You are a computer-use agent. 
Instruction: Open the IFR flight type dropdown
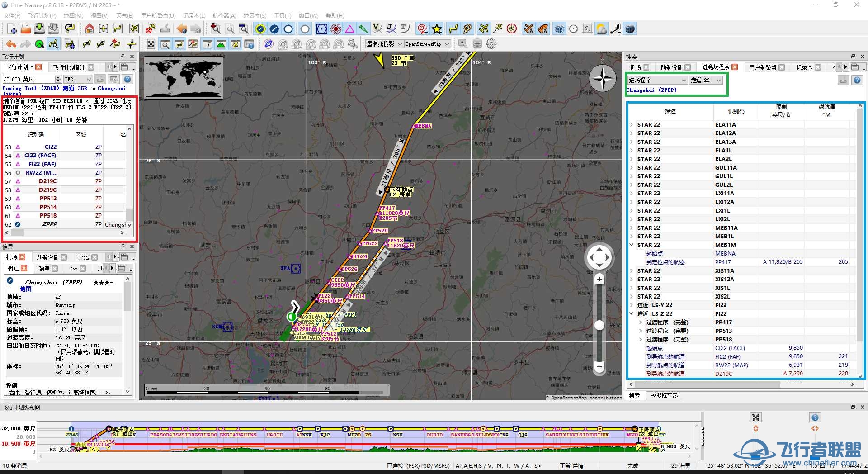tap(77, 79)
